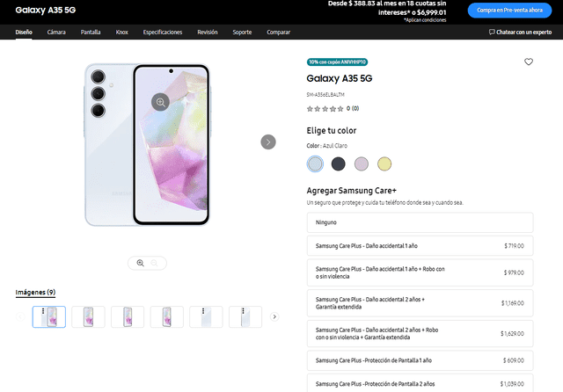Choose Samsung Care Plus Daño accidental 1 año

pos(420,246)
